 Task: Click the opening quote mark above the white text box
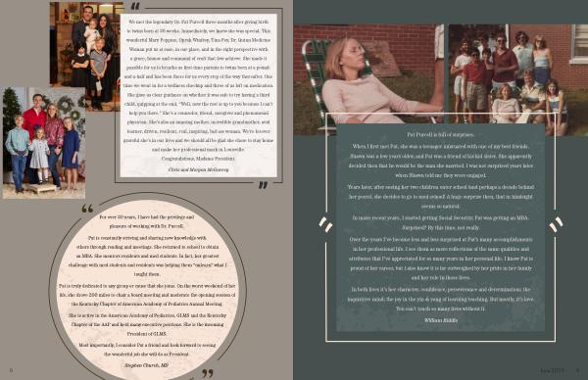click(x=135, y=6)
